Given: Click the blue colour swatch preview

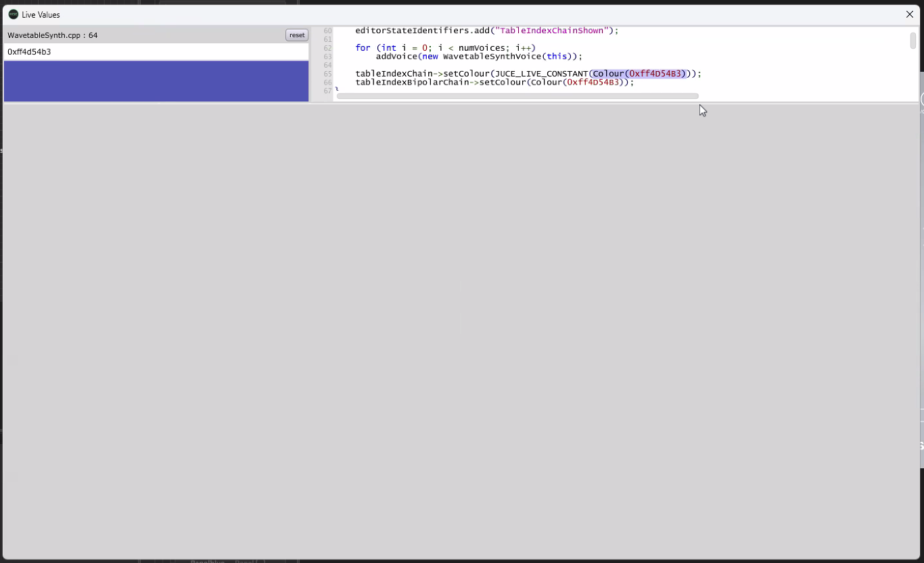Looking at the screenshot, I should (x=156, y=81).
